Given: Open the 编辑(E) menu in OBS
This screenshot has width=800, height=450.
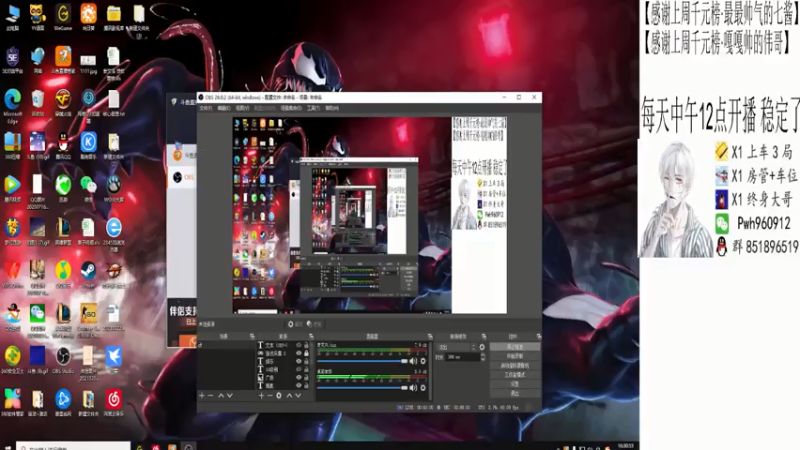Looking at the screenshot, I should tap(224, 108).
